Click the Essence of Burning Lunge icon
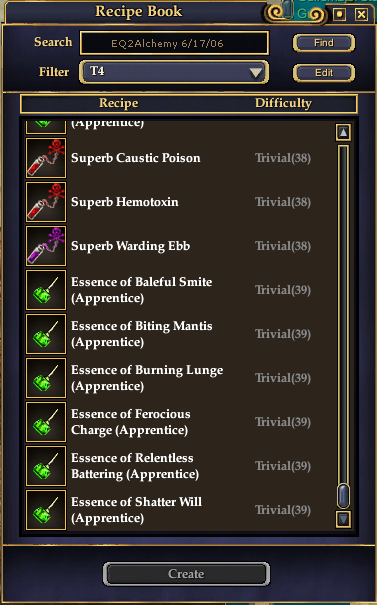Image resolution: width=377 pixels, height=605 pixels. point(46,378)
